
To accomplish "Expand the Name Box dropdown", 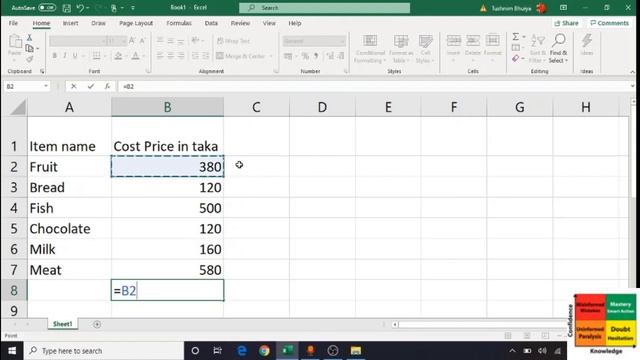I will pyautogui.click(x=46, y=86).
